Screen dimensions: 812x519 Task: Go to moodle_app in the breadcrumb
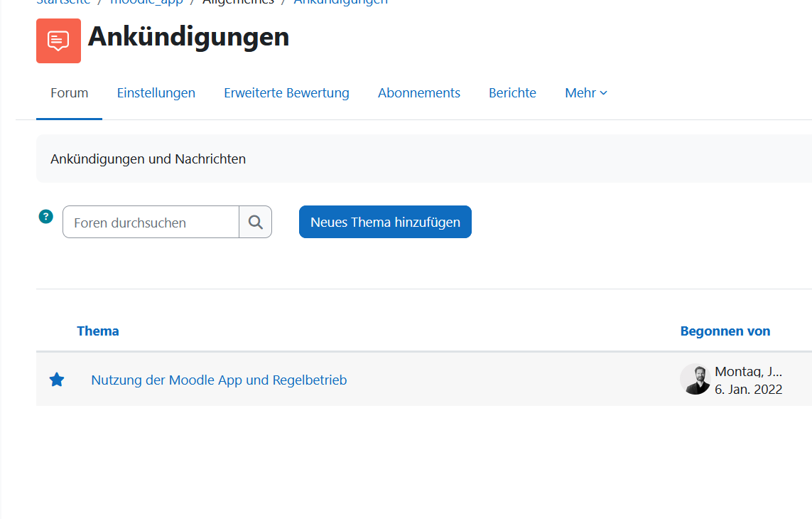[146, 2]
